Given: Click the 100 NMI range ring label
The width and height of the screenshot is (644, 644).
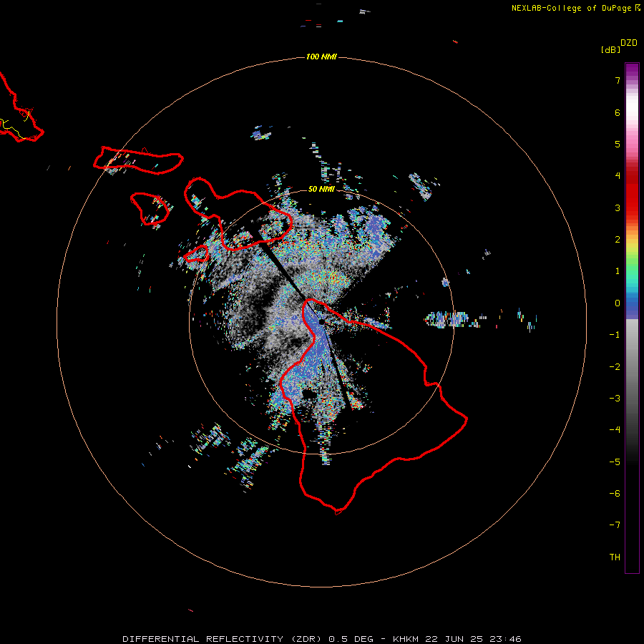Looking at the screenshot, I should coord(321,57).
